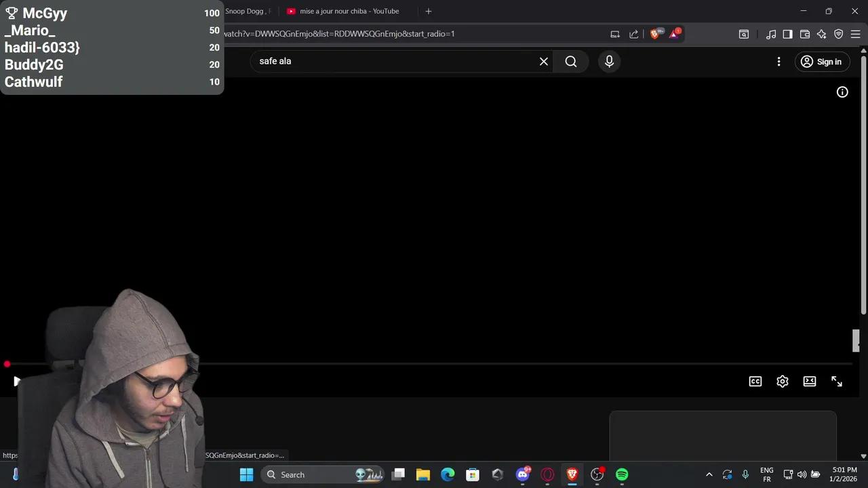Click the video info button
Image resolution: width=868 pixels, height=488 pixels.
[842, 91]
